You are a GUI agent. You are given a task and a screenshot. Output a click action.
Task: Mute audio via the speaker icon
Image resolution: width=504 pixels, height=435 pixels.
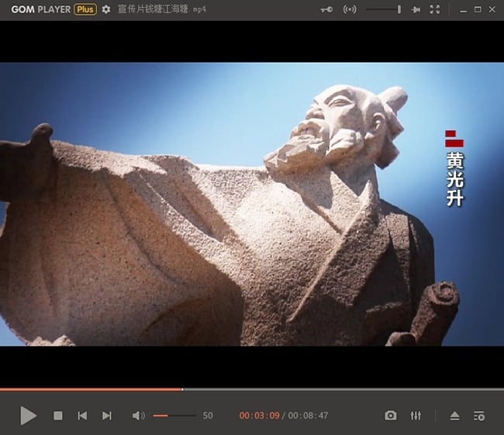point(139,416)
